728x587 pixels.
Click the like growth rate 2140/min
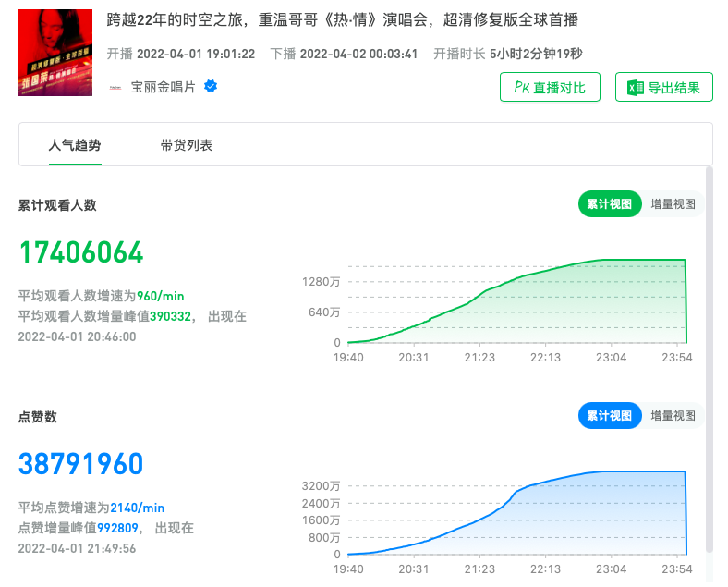click(x=138, y=508)
